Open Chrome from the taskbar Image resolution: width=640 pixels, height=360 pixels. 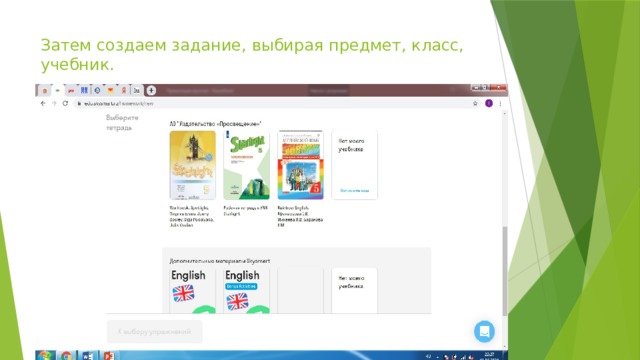coord(67,356)
